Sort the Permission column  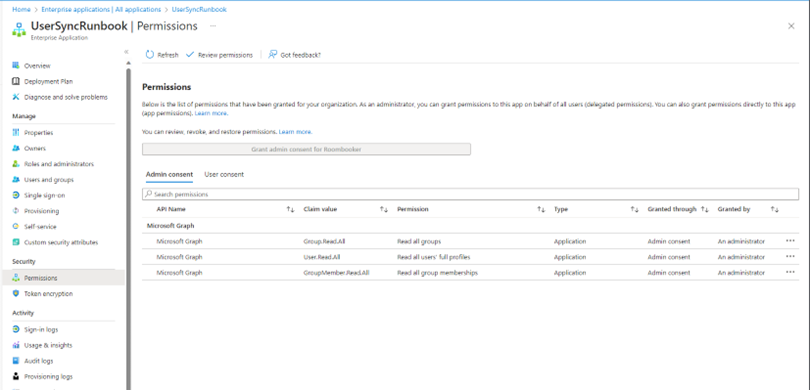coord(541,209)
